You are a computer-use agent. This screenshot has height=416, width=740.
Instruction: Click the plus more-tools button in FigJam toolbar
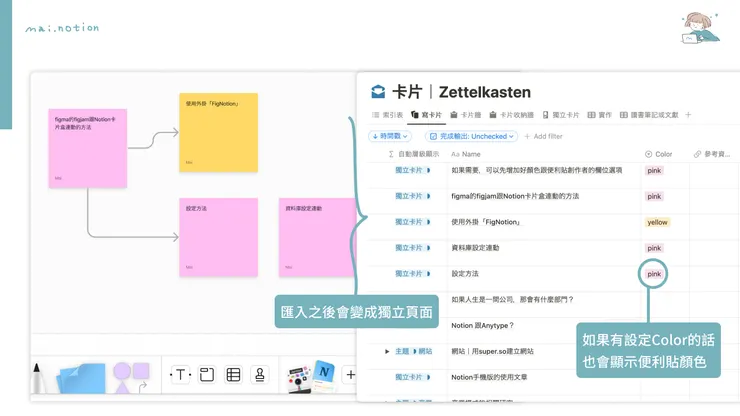coord(350,375)
